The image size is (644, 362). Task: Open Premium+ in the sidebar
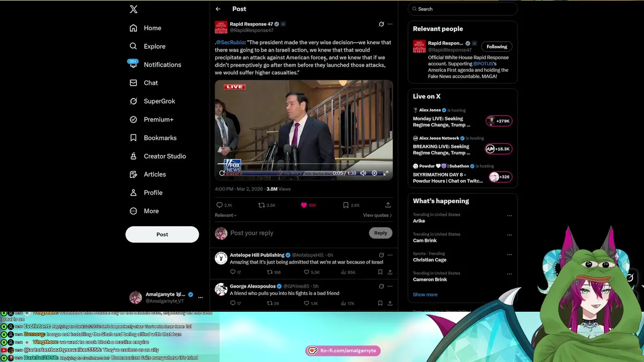click(151, 120)
